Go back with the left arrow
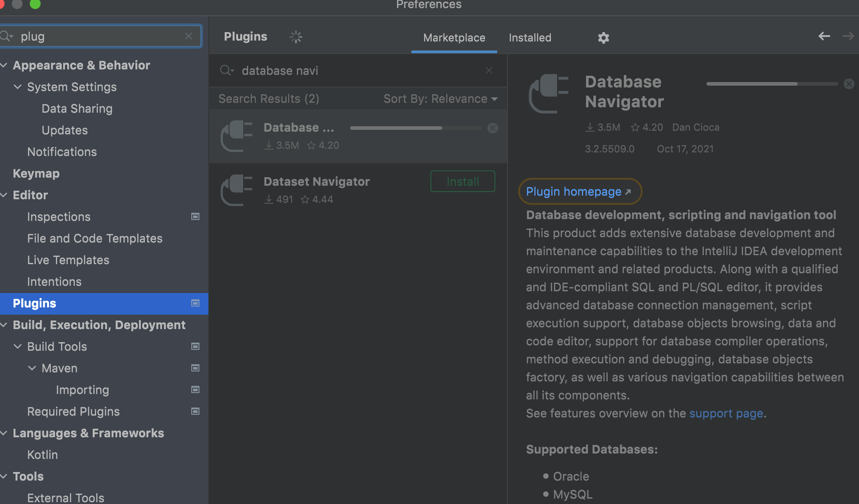Screen dimensions: 859x504 coord(824,36)
